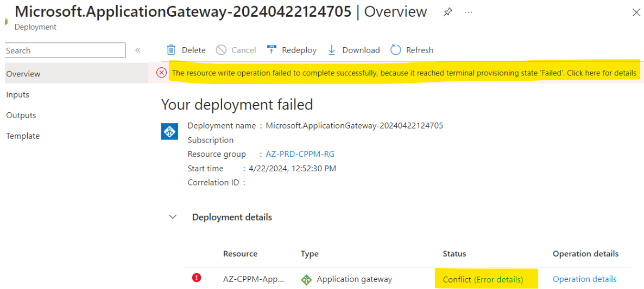The image size is (644, 289).
Task: Click the Redeploy button label
Action: tap(299, 50)
